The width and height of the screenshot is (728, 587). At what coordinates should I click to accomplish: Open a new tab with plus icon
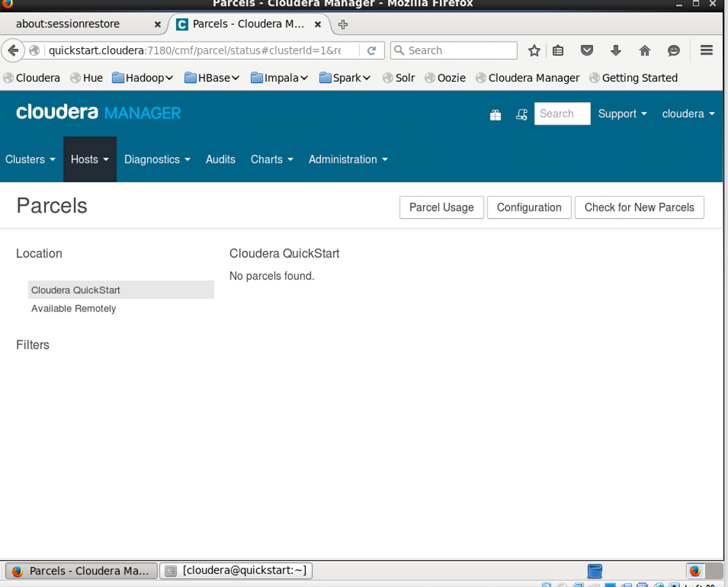(343, 24)
